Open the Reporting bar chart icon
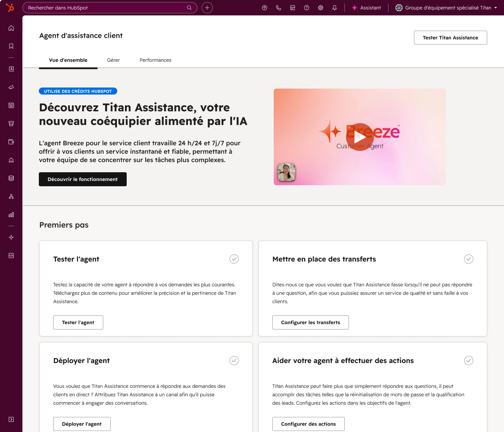 tap(11, 215)
